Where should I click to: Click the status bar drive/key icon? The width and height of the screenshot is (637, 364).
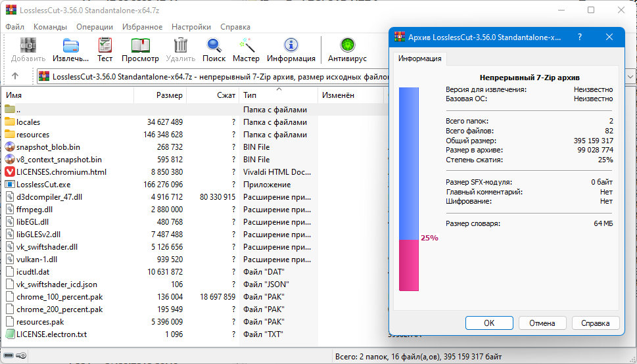click(15, 356)
